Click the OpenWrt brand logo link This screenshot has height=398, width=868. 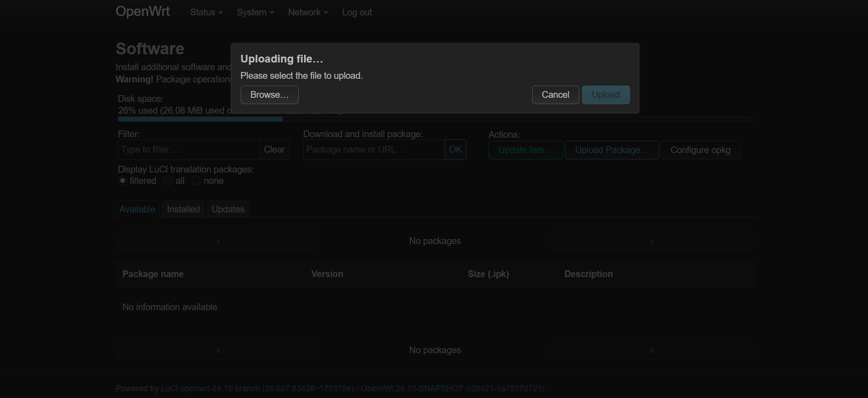tap(143, 11)
